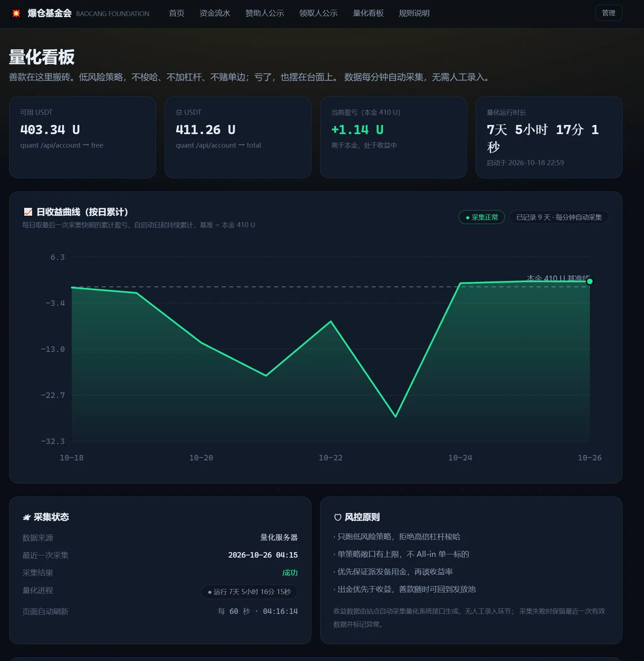Viewport: 644px width, 661px height.
Task: Select 量化看板 in the top navigation bar
Action: pyautogui.click(x=368, y=13)
